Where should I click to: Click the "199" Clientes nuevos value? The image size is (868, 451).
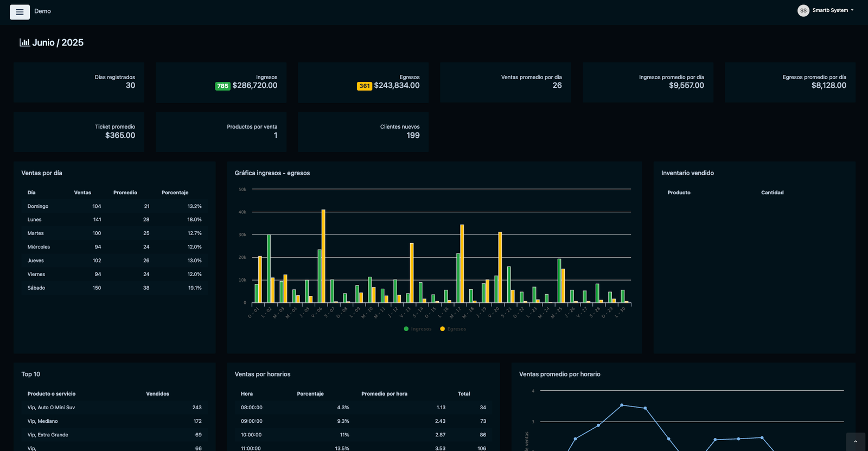click(x=413, y=135)
